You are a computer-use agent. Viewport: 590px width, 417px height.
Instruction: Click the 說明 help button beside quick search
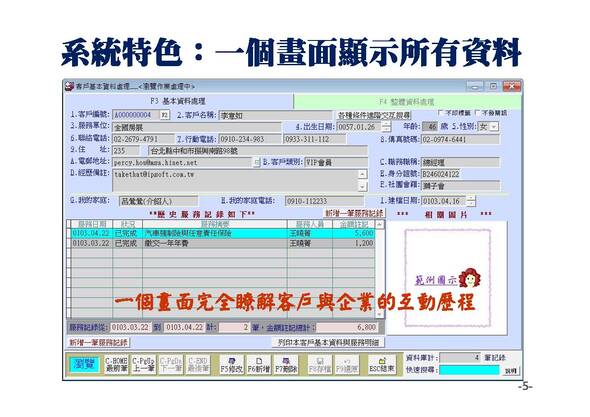tap(511, 371)
